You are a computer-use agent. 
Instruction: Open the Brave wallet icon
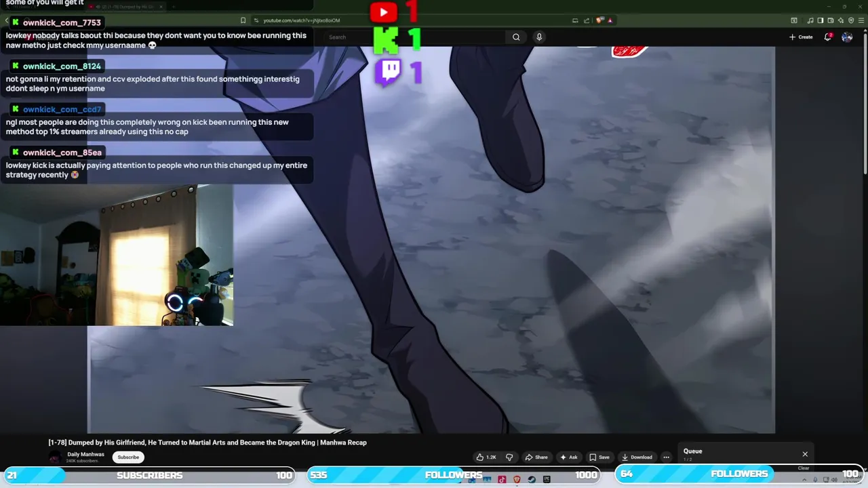point(831,20)
